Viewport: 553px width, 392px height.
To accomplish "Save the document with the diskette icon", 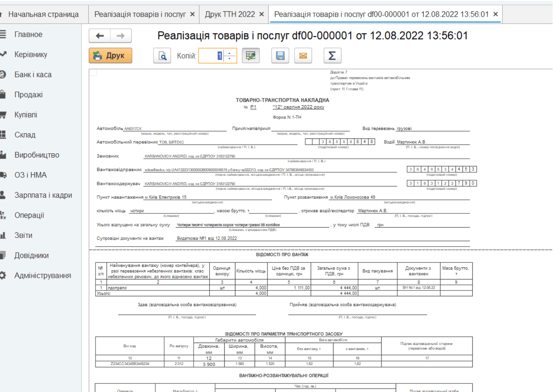I will click(280, 56).
